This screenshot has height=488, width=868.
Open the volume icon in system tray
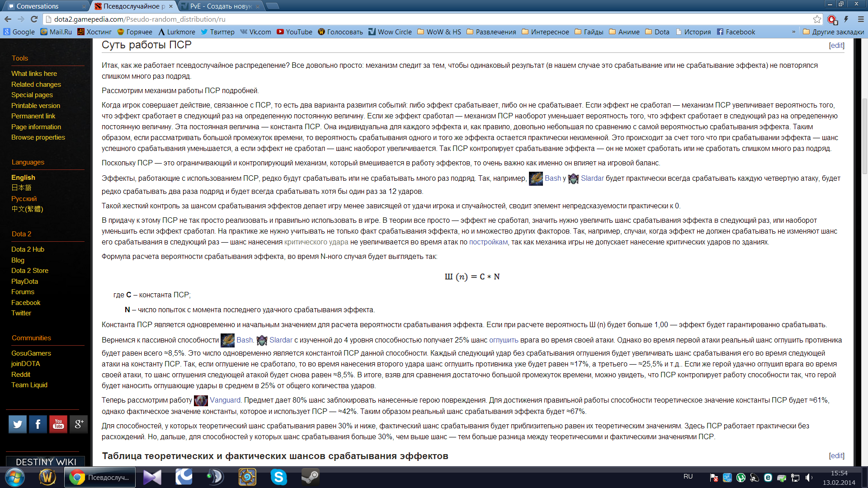(809, 478)
